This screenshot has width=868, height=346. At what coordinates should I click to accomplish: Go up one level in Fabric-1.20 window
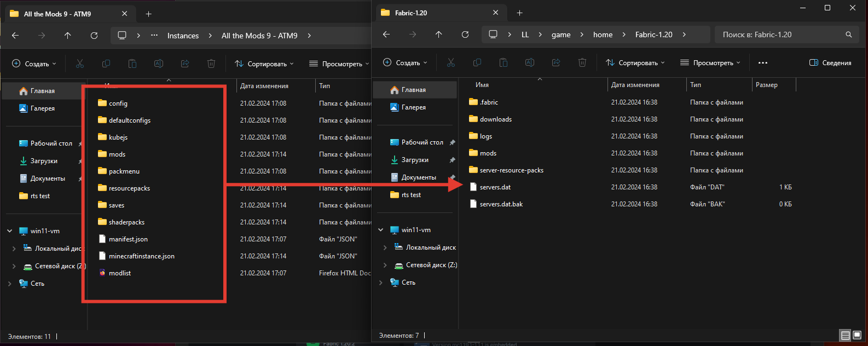pos(439,34)
